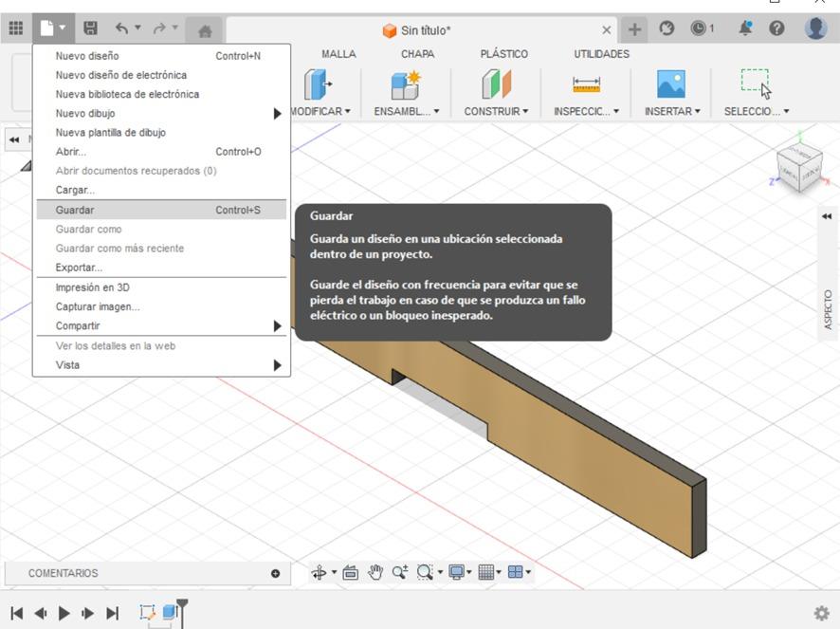Jump to the timeline end

pyautogui.click(x=112, y=613)
